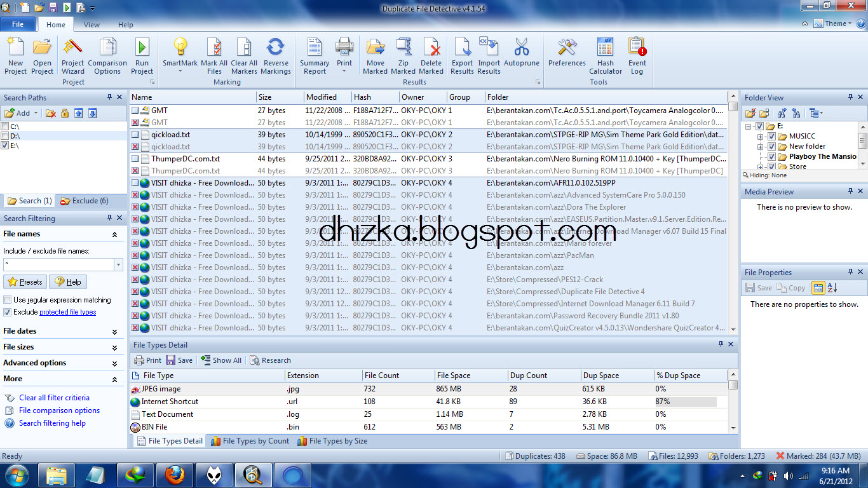Viewport: 868px width, 488px height.
Task: Launch the Project Wizard
Action: point(72,56)
